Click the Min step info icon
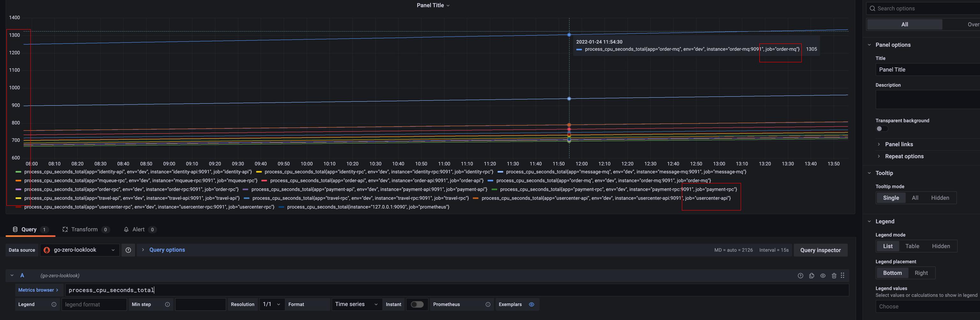 pos(167,304)
